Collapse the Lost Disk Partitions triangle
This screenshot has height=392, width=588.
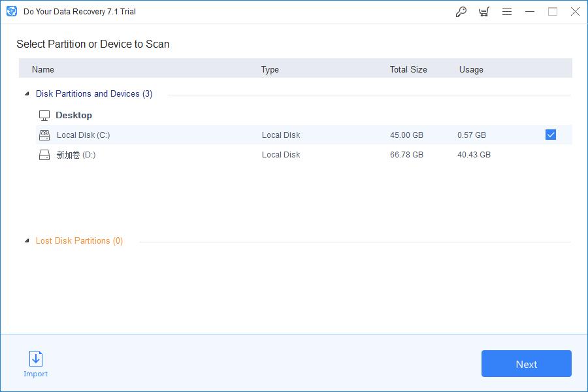(27, 241)
